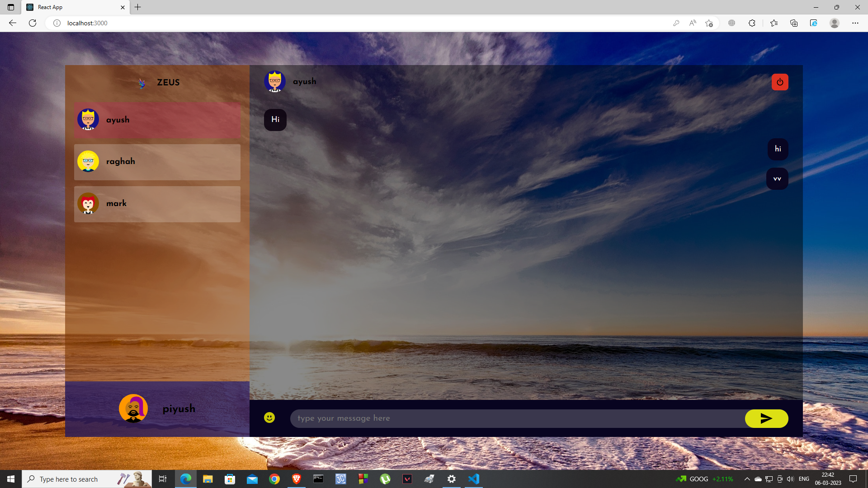The image size is (868, 488).
Task: Click the ZEUS logo icon
Action: coord(142,83)
